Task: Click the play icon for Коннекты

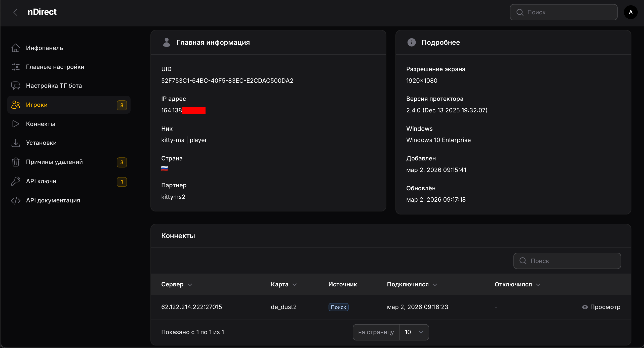Action: pos(16,124)
